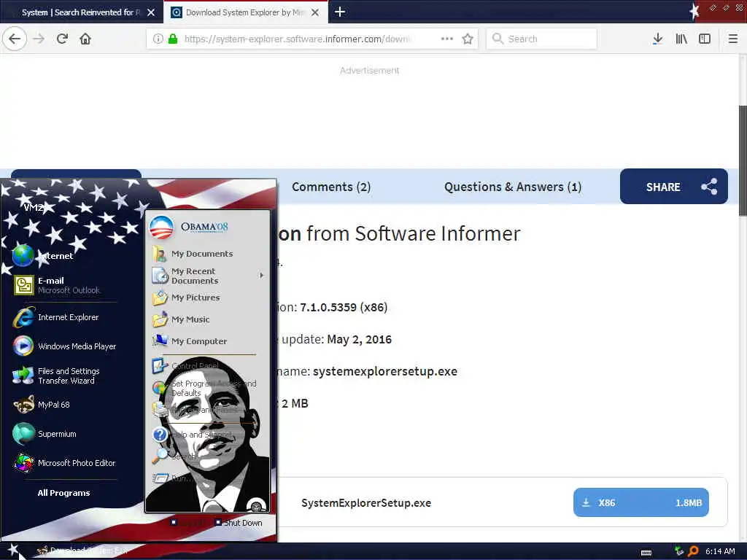
Task: Bookmark this page with the star
Action: [468, 39]
